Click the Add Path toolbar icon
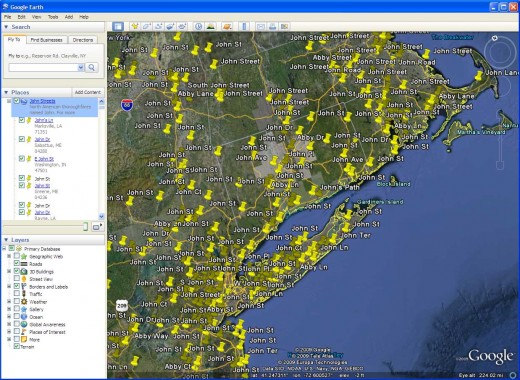520x380 pixels. [x=158, y=26]
